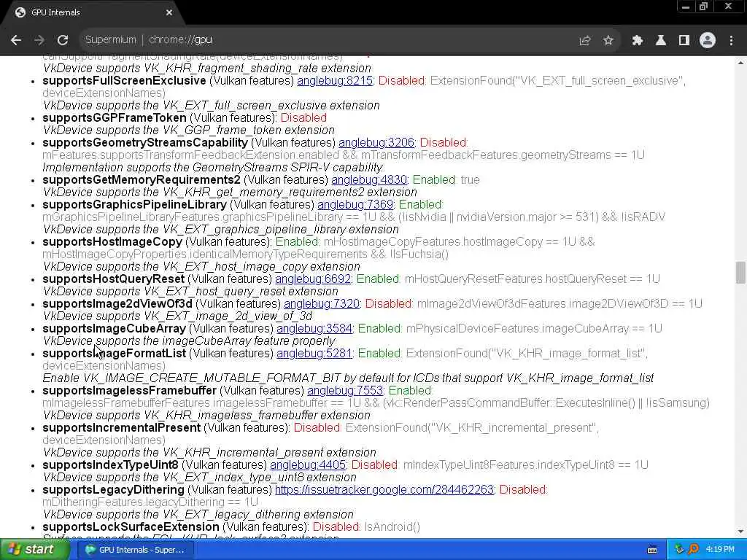747x560 pixels.
Task: Click the supportsLegacyDithering feature name
Action: [113, 489]
